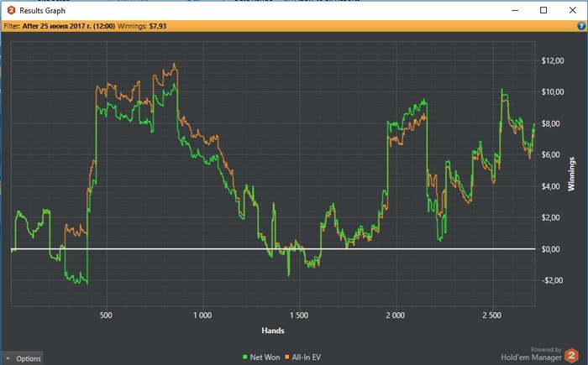Minimize the Results Graph window
The image size is (588, 365).
click(515, 11)
